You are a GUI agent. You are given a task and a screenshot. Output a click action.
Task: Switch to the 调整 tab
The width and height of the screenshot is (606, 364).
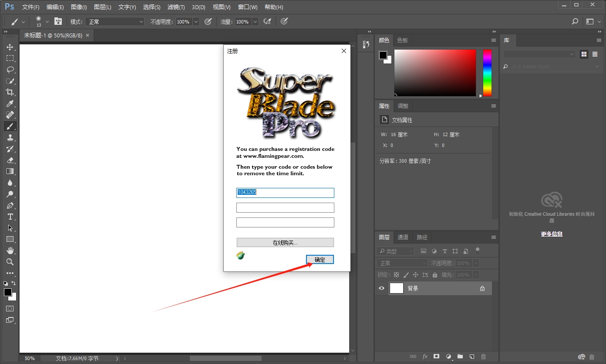tap(403, 106)
